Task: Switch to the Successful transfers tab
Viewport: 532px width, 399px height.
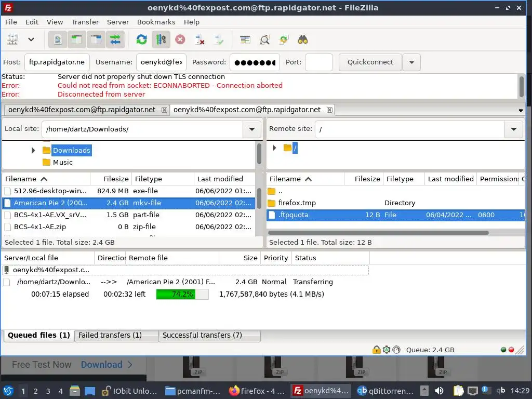Action: click(209, 335)
